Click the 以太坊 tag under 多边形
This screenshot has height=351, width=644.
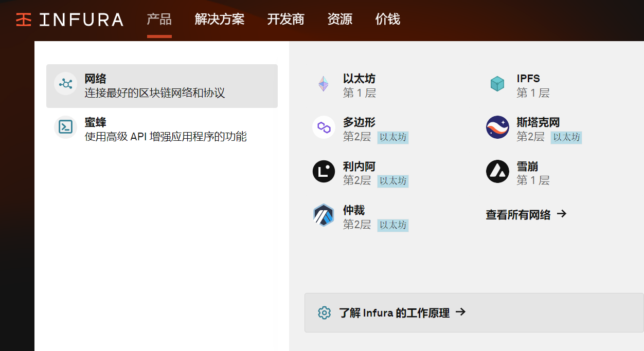pyautogui.click(x=393, y=137)
